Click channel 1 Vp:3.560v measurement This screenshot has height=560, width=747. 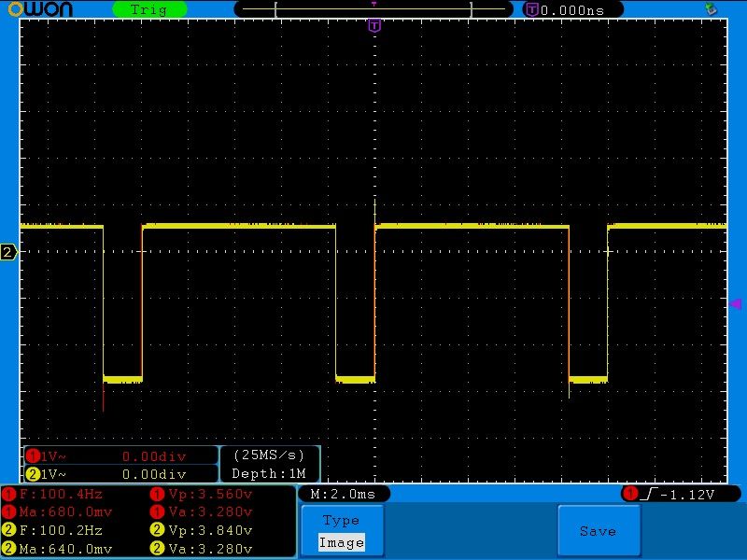point(210,494)
